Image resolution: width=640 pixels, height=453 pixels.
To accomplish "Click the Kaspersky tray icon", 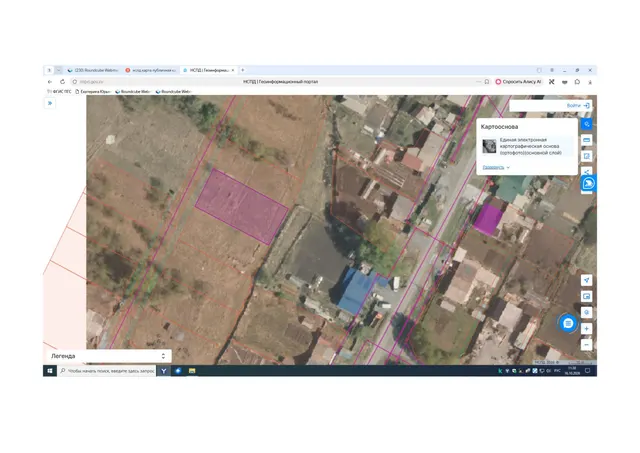I will coord(500,371).
